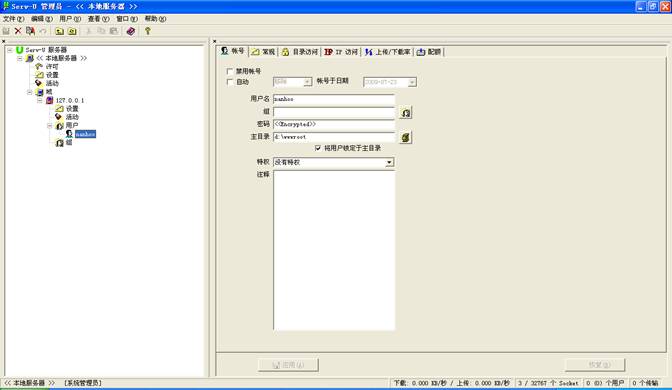This screenshot has width=672, height=390.
Task: Collapse the Serv-U 服务器 root node
Action: coord(9,50)
